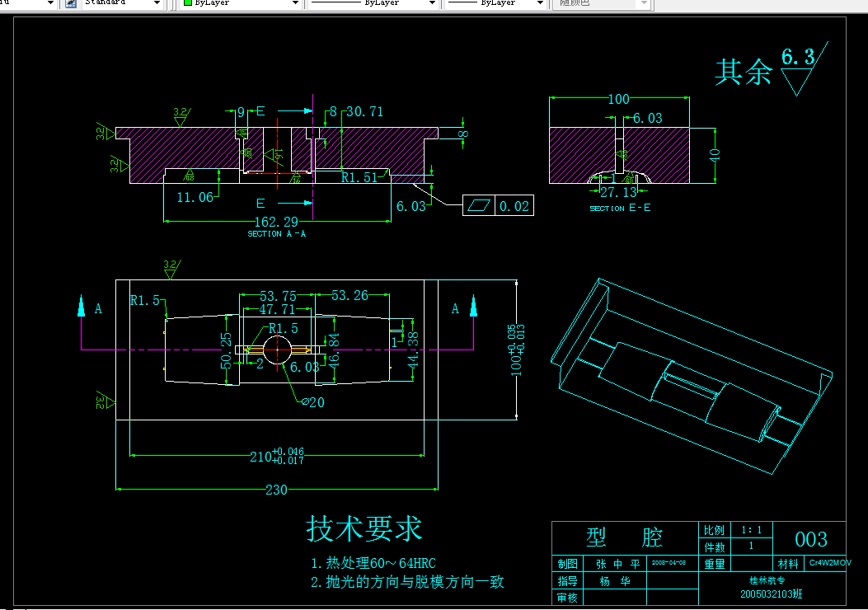Select the 53.75 dimension text
The image size is (868, 610).
[278, 296]
